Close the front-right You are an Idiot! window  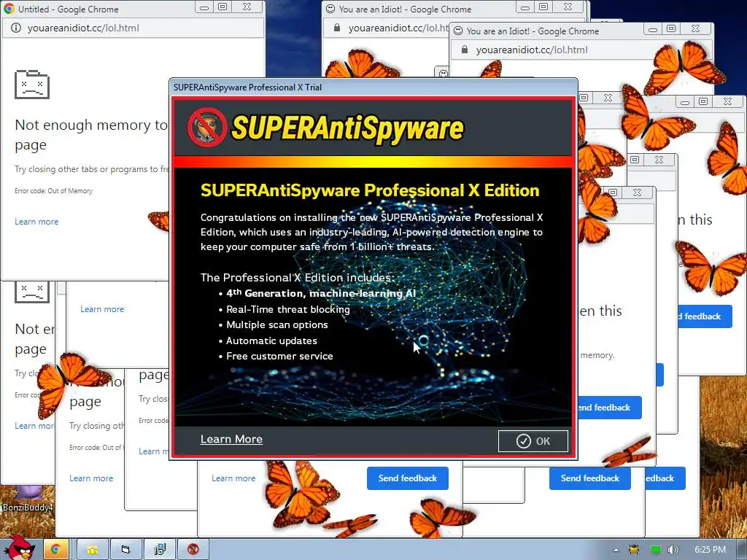pos(695,28)
